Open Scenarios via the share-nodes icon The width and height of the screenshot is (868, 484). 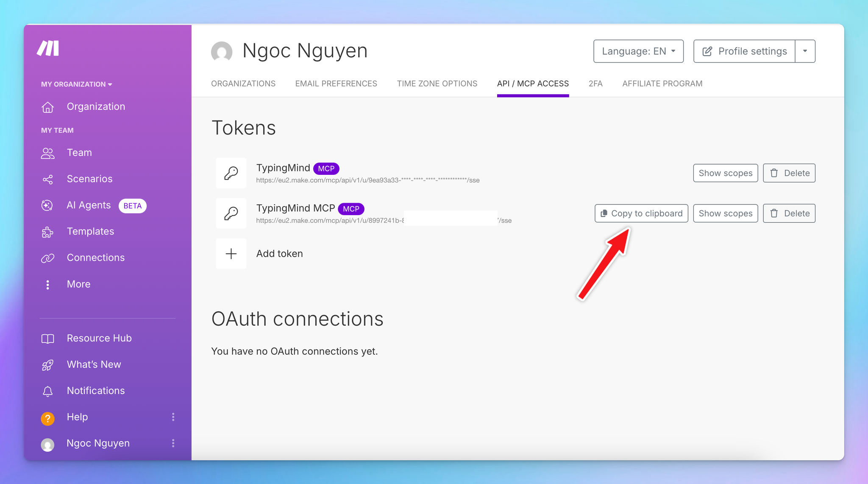click(47, 179)
